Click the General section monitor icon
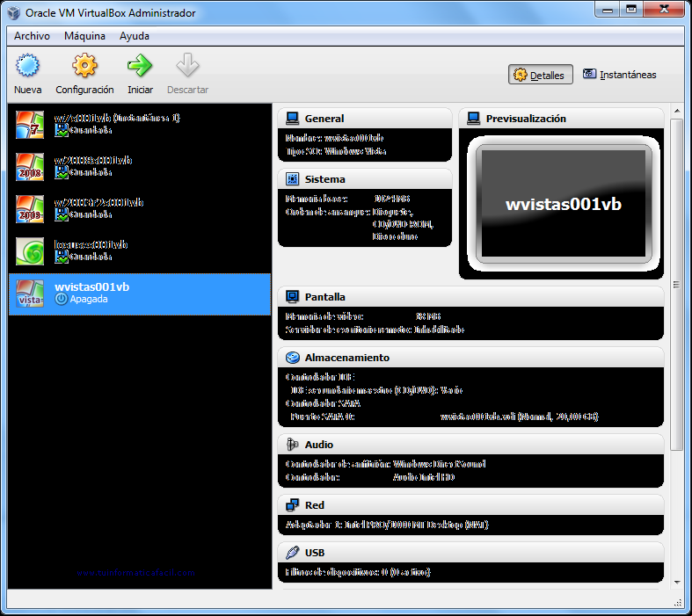 292,118
